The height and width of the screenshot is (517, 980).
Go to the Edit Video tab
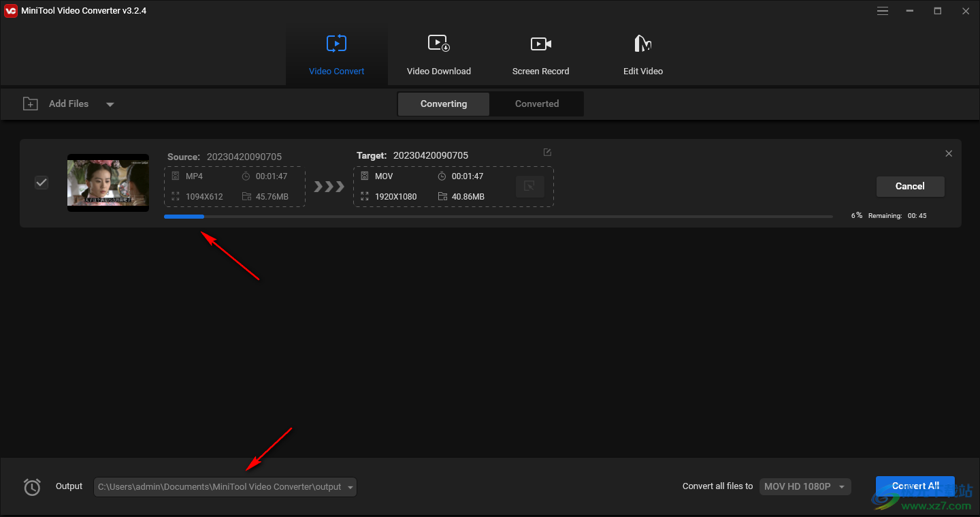click(643, 56)
